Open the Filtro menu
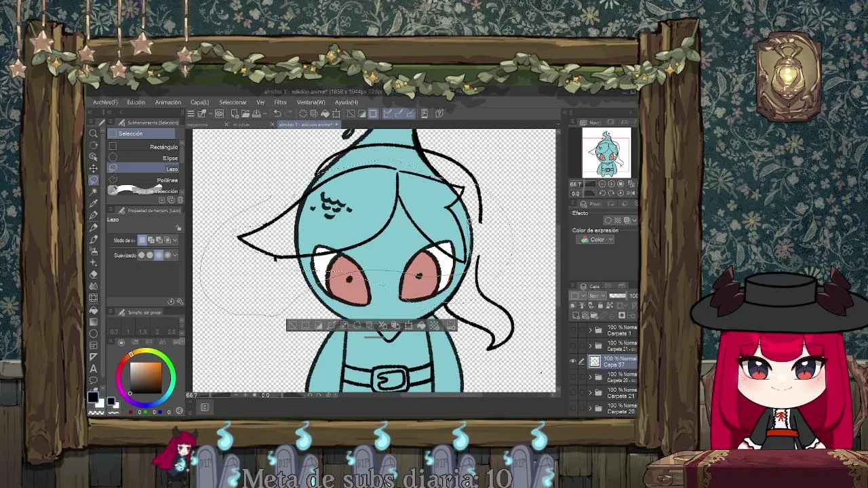Viewport: 868px width, 488px height. [280, 102]
